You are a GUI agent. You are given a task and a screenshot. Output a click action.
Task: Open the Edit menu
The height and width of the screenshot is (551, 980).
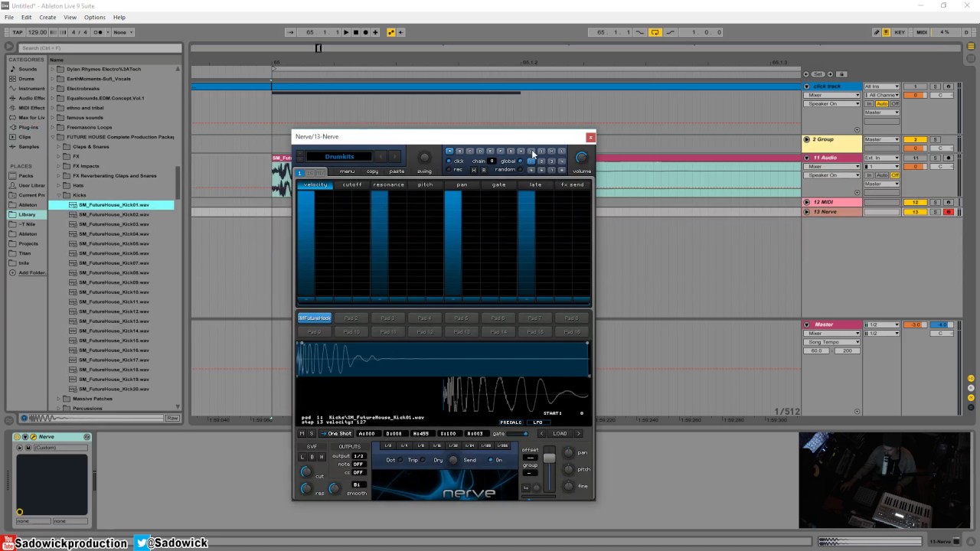click(x=27, y=17)
